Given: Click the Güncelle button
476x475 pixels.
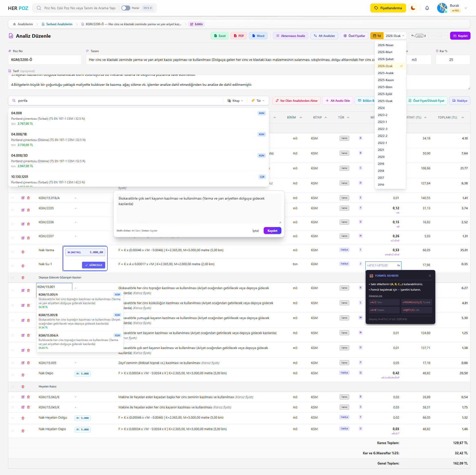Looking at the screenshot, I should click(x=94, y=265).
